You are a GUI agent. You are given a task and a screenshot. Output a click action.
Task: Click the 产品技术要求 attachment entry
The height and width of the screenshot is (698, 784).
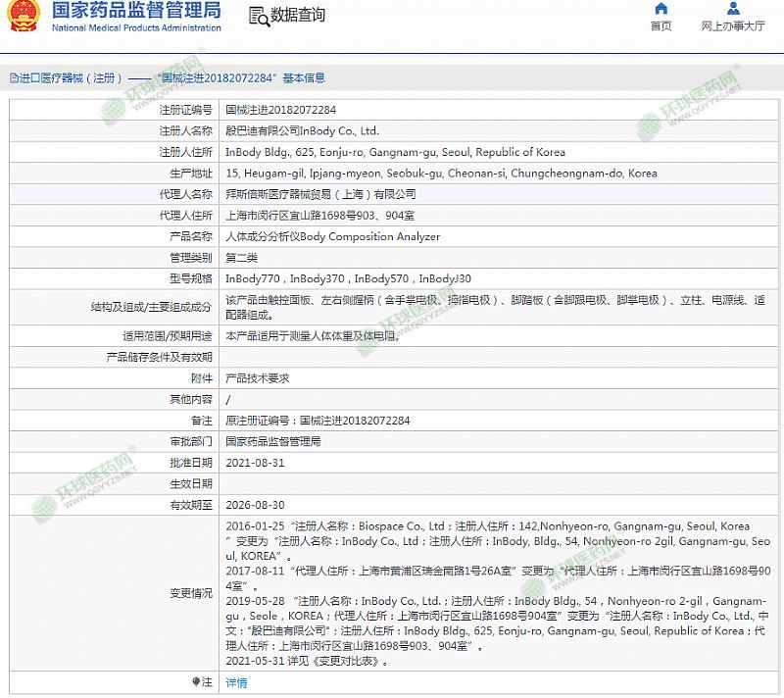point(257,377)
